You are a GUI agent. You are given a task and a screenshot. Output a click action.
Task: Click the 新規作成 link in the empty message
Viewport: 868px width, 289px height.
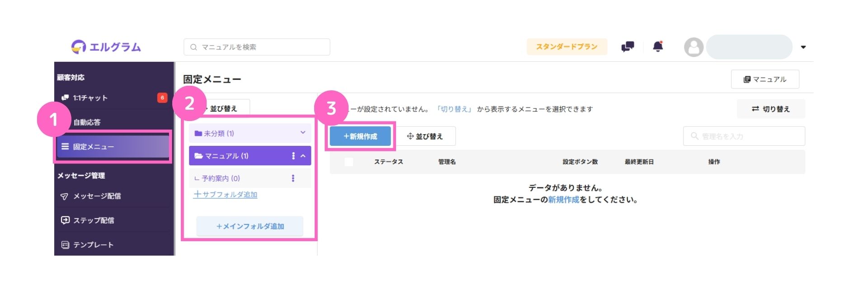pyautogui.click(x=563, y=200)
